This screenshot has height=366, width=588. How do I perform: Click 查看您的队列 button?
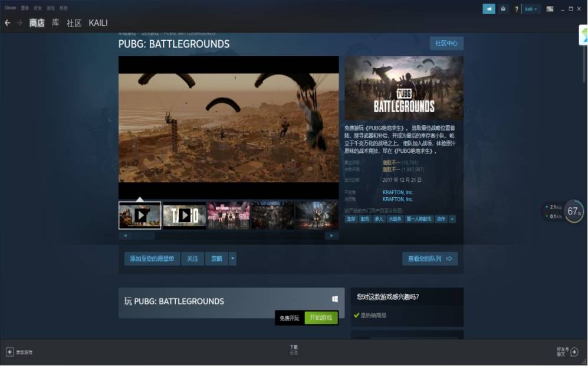[x=430, y=259]
